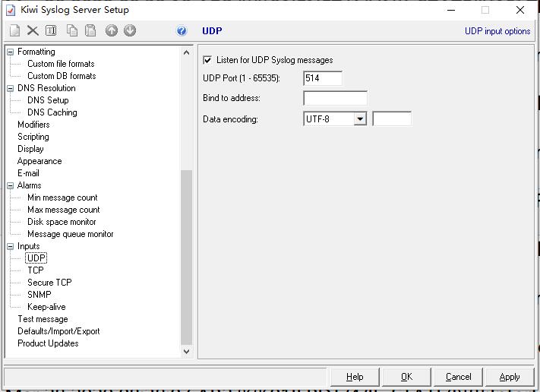Screen dimensions: 540x392
Task: Collapse the Inputs tree node
Action: point(11,247)
